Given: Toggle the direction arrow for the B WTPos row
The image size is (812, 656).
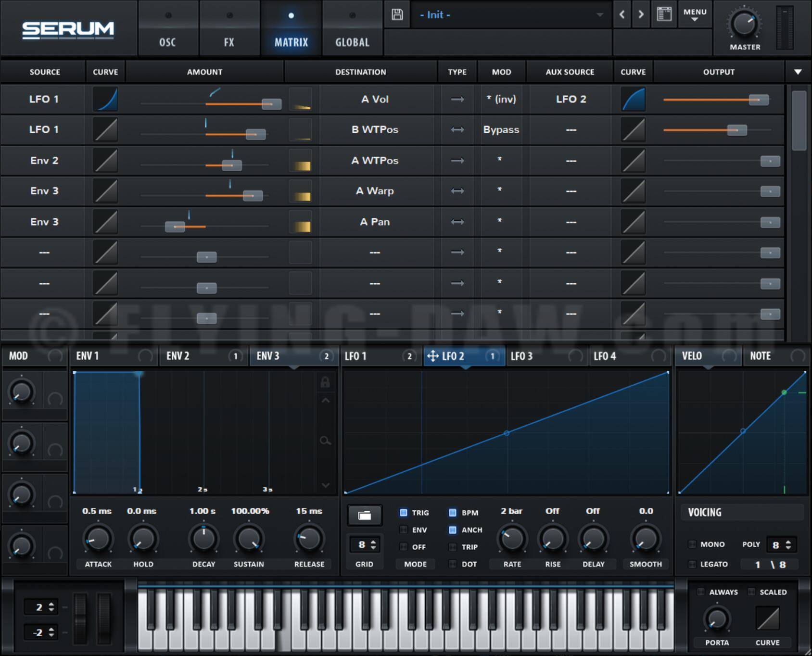Looking at the screenshot, I should 457,130.
